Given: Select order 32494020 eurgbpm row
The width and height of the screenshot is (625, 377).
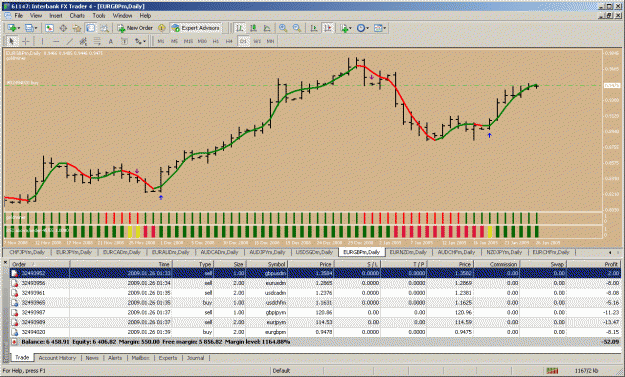Looking at the screenshot, I should tap(315, 332).
